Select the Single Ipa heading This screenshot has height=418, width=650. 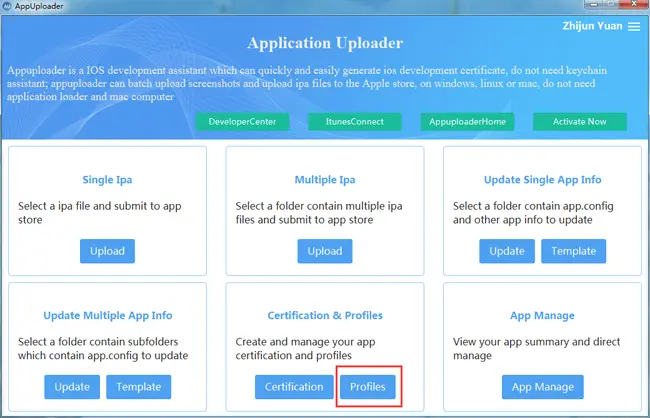point(107,180)
